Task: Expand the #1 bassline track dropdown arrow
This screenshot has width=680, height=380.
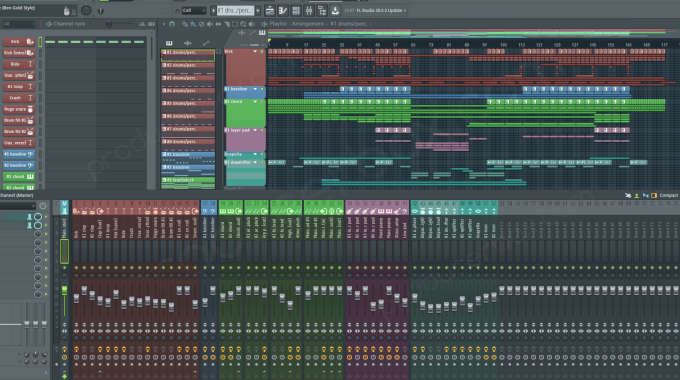Action: pyautogui.click(x=255, y=89)
